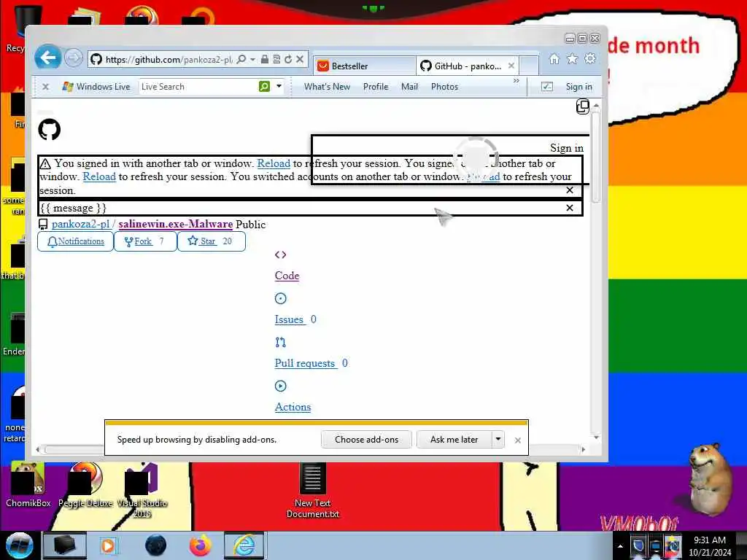The height and width of the screenshot is (560, 747).
Task: Open What's New in Windows Live toolbar
Action: (327, 87)
